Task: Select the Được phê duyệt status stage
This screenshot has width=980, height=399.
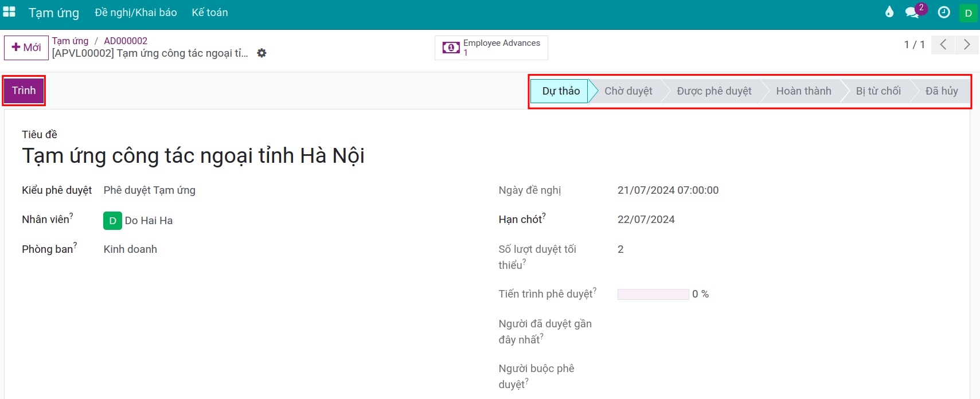Action: (x=714, y=91)
